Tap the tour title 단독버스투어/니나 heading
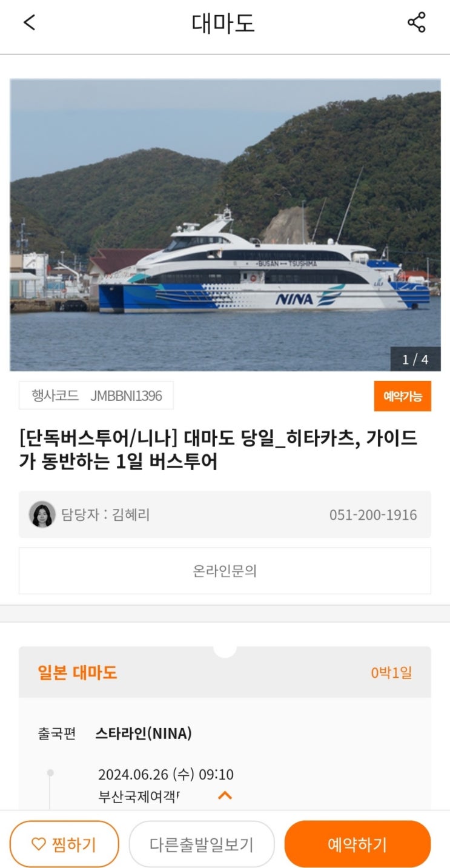 (x=219, y=449)
